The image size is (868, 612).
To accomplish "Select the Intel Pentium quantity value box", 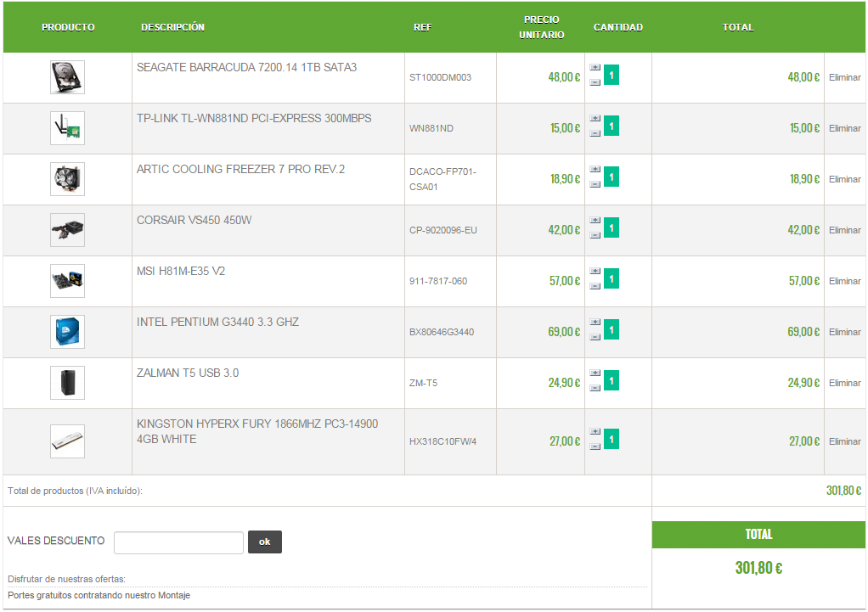I will 612,330.
